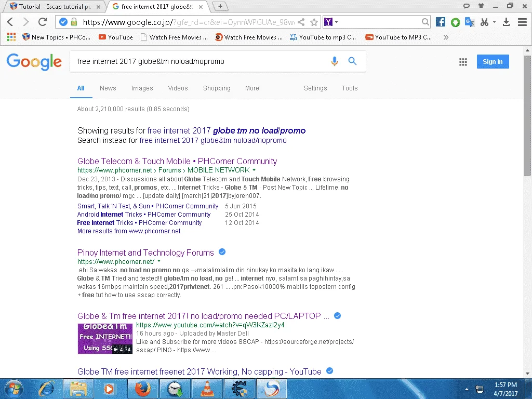Click More results from www.phcorner.net
The height and width of the screenshot is (399, 532).
pos(129,231)
